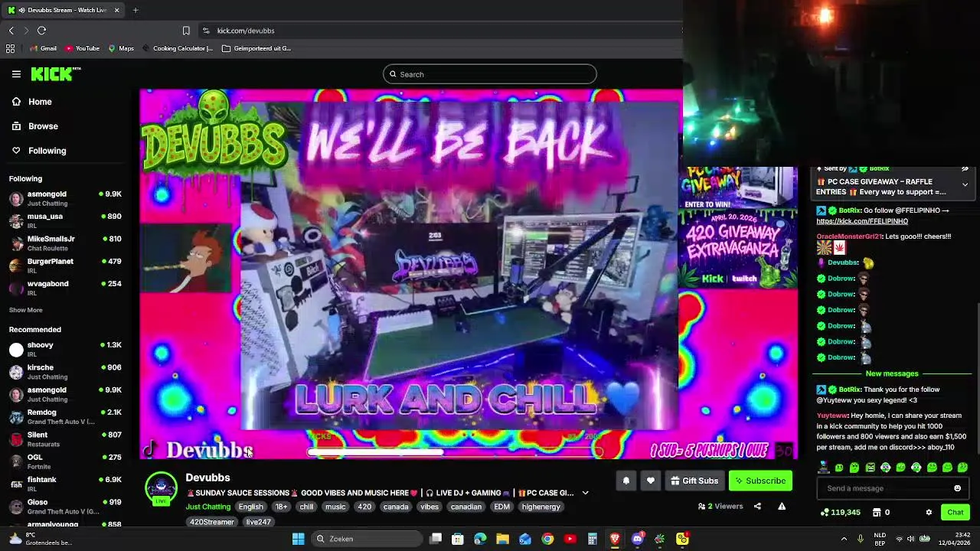Open the kick.com/FFELIPINHO link in chat
980x551 pixels.
(862, 221)
